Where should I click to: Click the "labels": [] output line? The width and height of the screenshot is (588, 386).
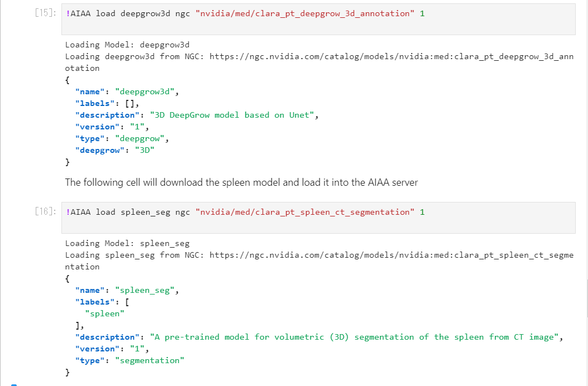(107, 103)
